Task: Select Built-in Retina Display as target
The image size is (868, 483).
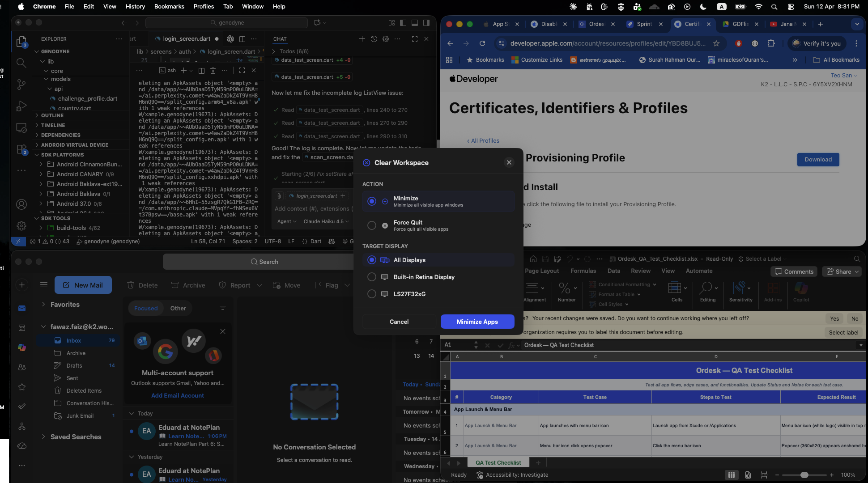Action: (371, 277)
